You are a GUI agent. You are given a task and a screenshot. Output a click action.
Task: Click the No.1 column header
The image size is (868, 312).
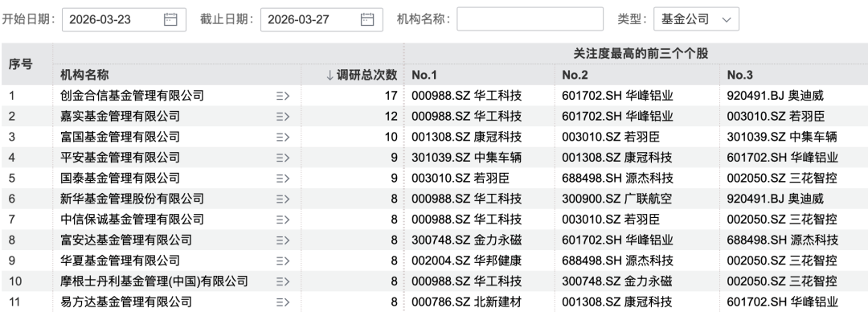(x=424, y=75)
